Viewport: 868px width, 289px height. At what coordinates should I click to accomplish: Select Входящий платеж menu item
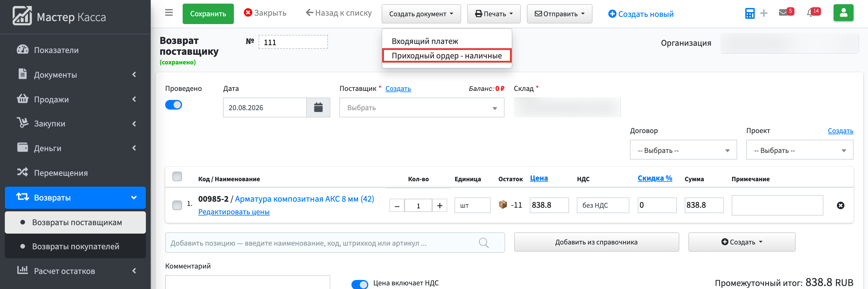click(447, 41)
